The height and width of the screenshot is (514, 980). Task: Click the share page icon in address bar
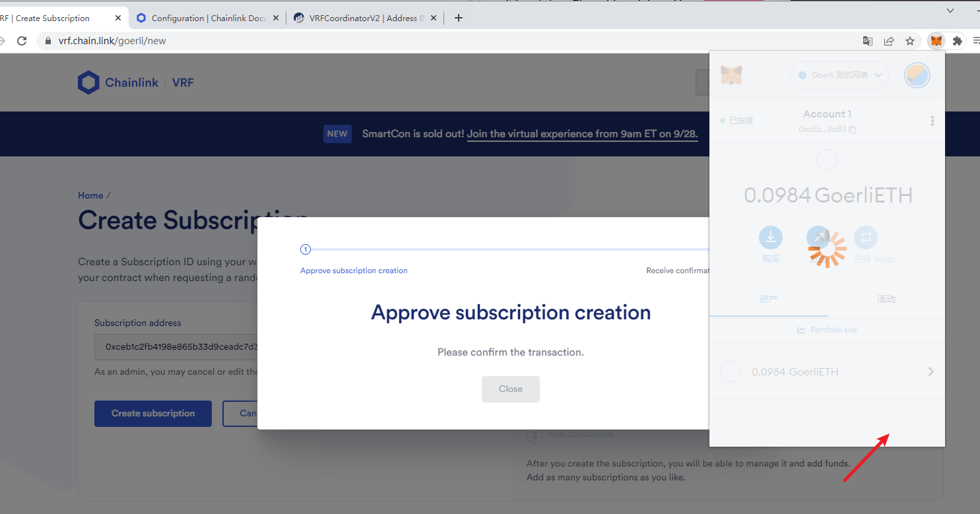coord(889,41)
